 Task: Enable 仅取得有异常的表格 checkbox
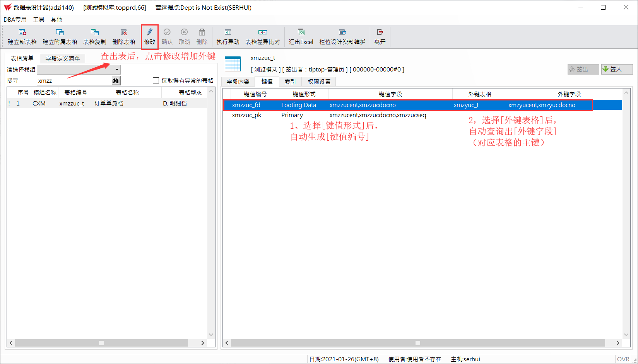click(x=156, y=80)
